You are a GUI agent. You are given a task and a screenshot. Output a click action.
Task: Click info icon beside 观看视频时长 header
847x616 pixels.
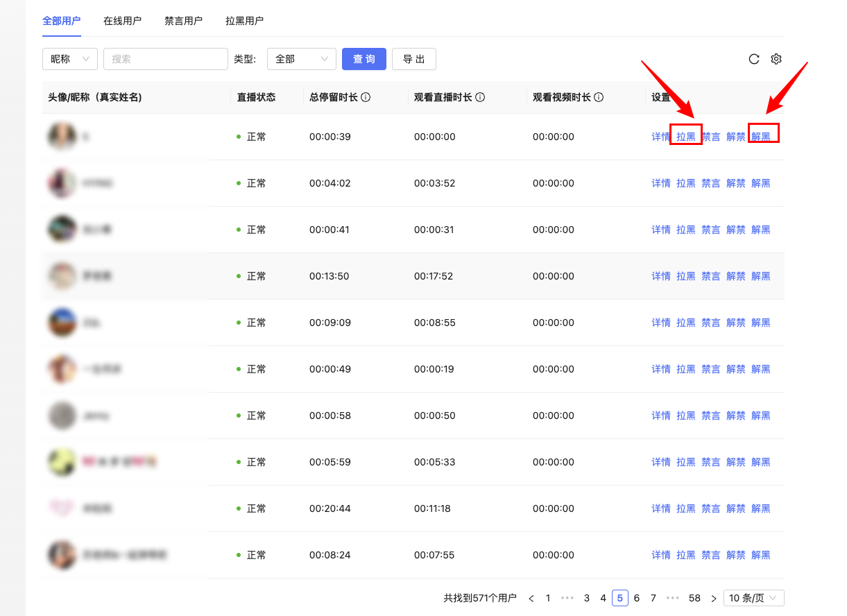coord(598,98)
